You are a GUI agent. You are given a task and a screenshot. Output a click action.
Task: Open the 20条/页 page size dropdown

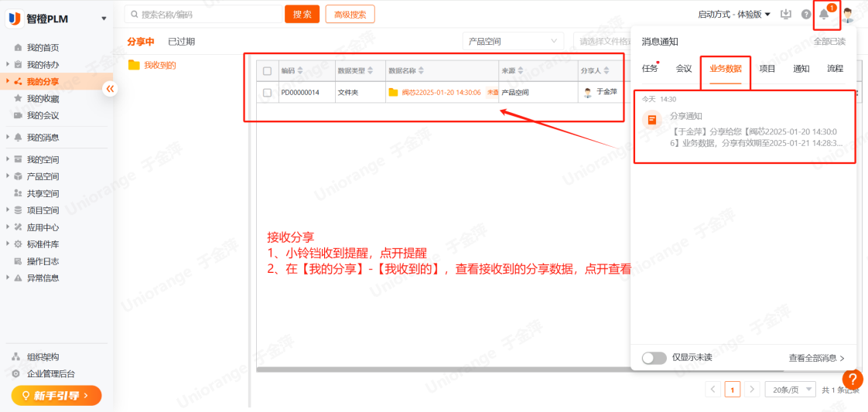[x=790, y=389]
